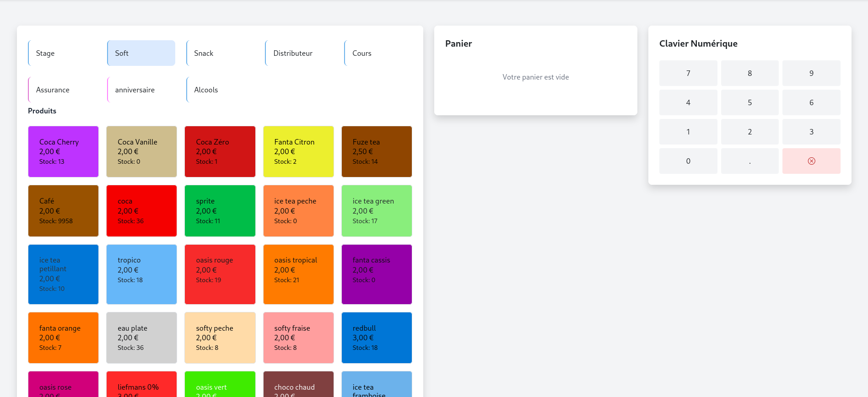Tap keypad digit 9

(811, 73)
